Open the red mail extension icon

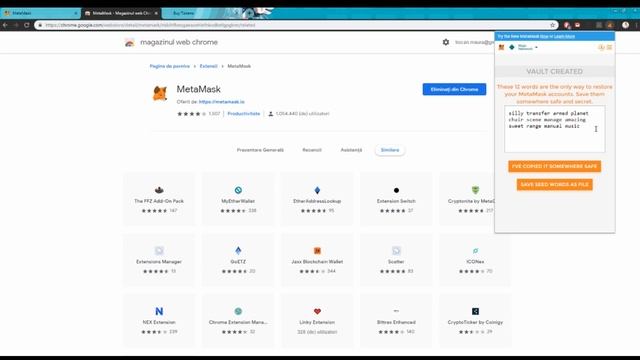click(577, 25)
